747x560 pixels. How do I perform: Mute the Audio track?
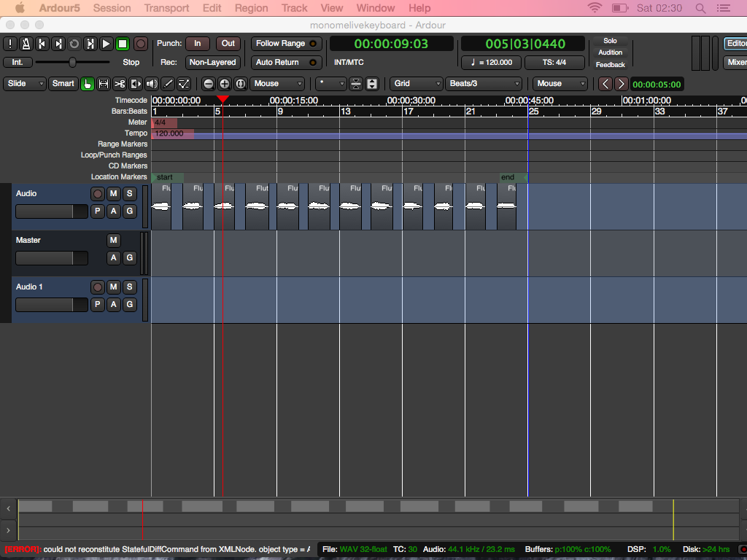pos(113,194)
